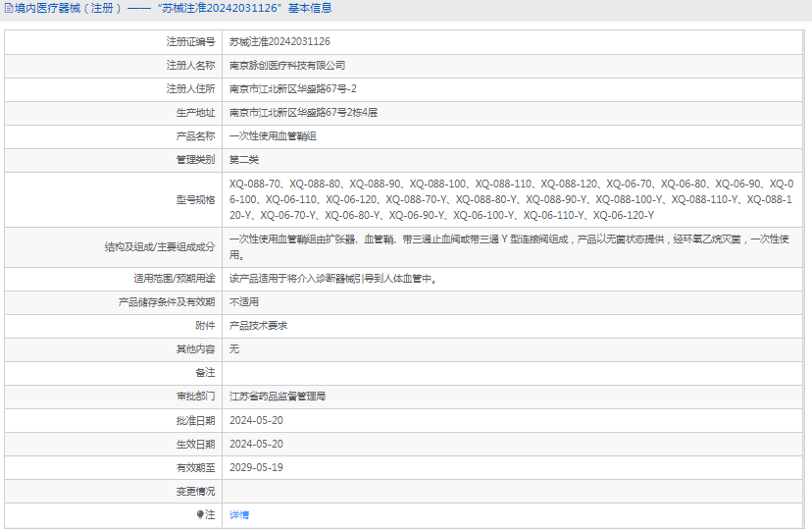Open the 详情 link
This screenshot has height=531, width=812.
[239, 515]
